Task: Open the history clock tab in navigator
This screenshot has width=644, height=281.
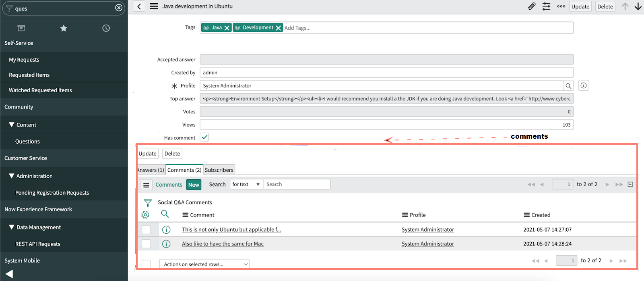Action: tap(106, 28)
